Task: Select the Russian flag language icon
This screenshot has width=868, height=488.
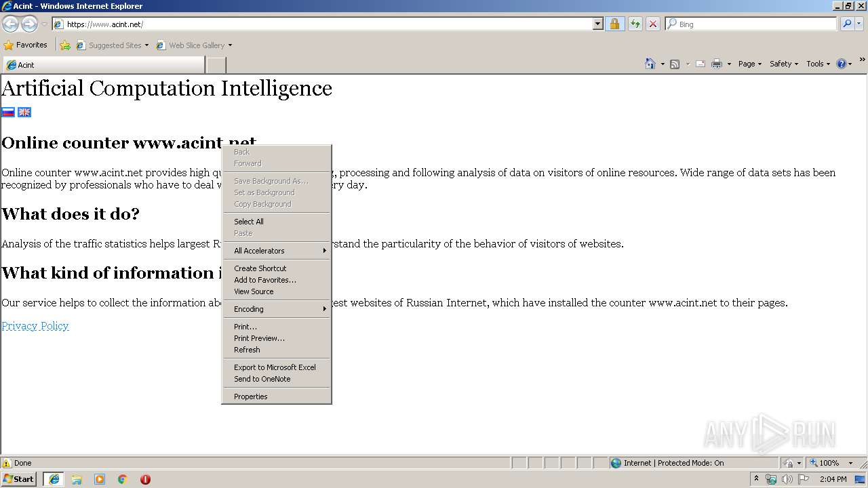Action: pyautogui.click(x=8, y=113)
